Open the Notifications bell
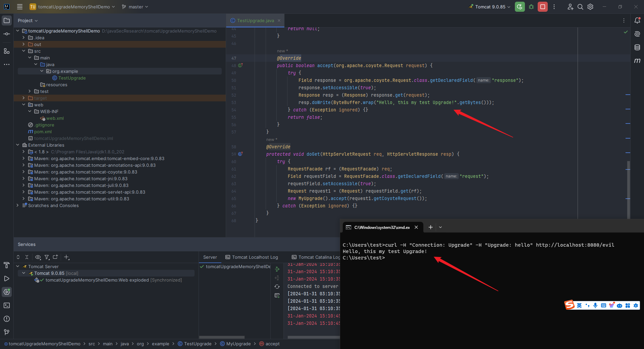The image size is (644, 349). click(637, 20)
